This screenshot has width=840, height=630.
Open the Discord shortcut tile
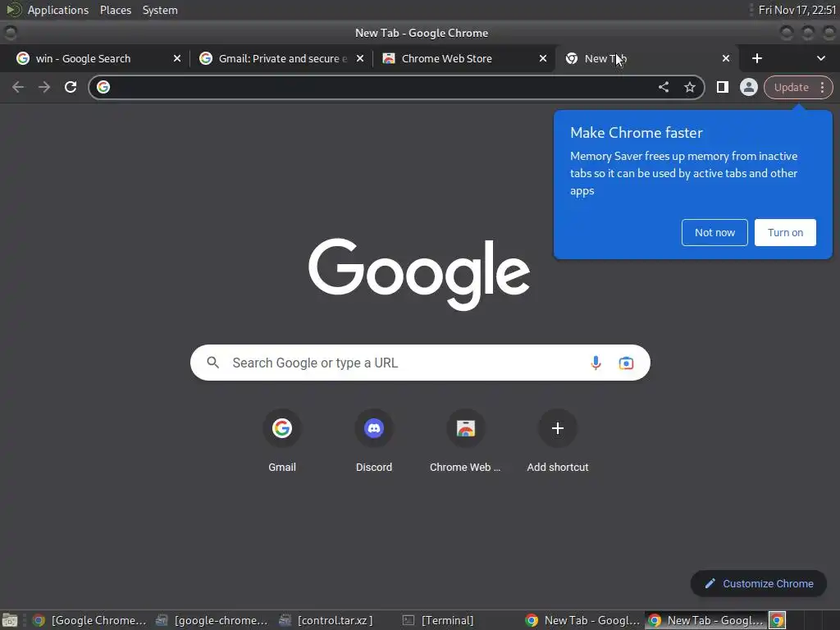pos(374,441)
